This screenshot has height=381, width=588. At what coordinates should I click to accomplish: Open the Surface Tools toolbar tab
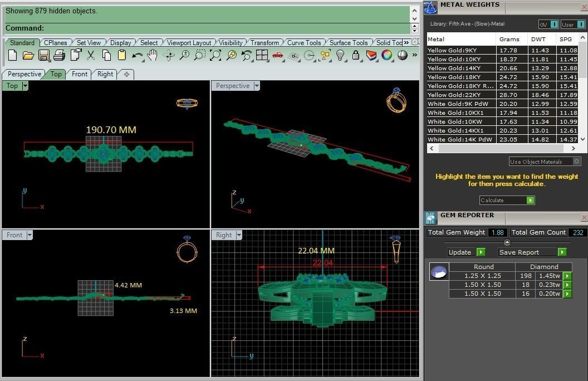coord(349,43)
